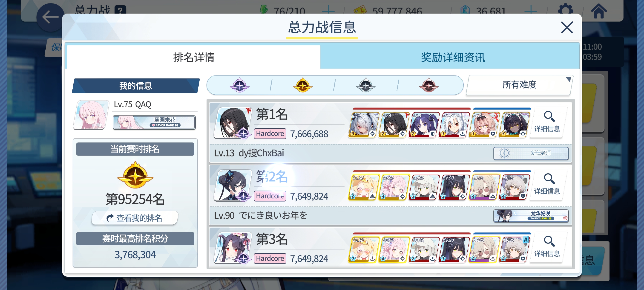Click my profile avatar Lv.75 QAQ
The image size is (644, 290).
coord(92,115)
